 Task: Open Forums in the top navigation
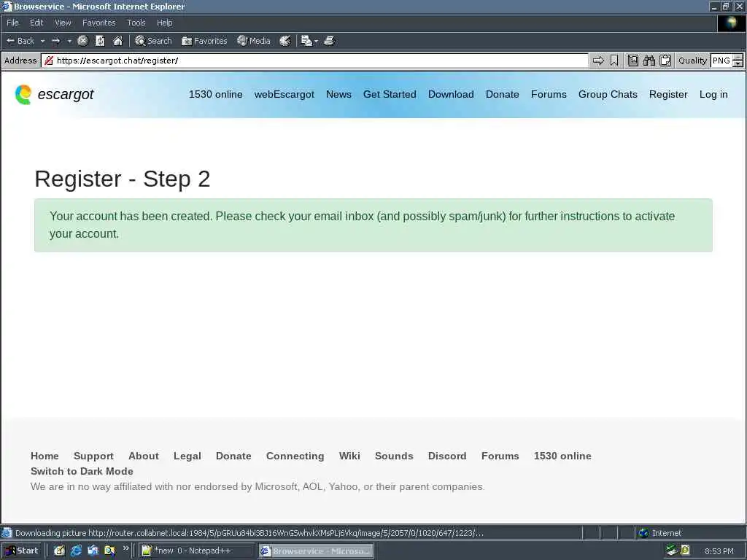(x=549, y=94)
